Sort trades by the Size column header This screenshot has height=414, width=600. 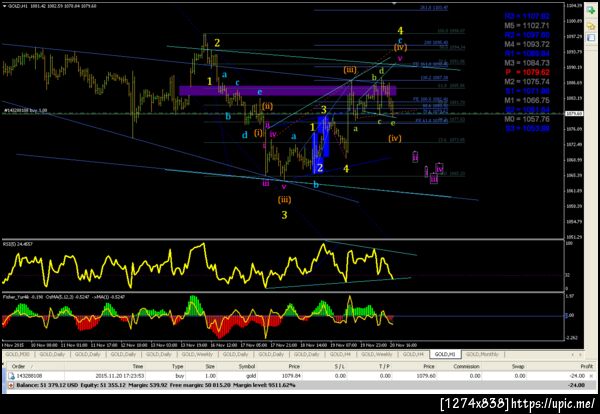210,367
